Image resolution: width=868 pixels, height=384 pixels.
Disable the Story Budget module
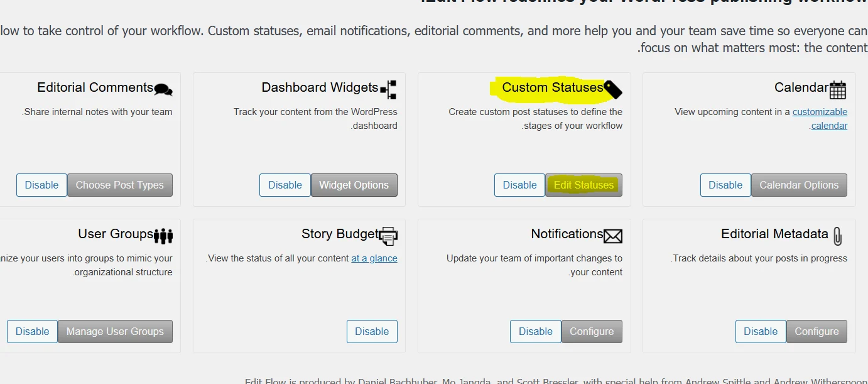[372, 332]
